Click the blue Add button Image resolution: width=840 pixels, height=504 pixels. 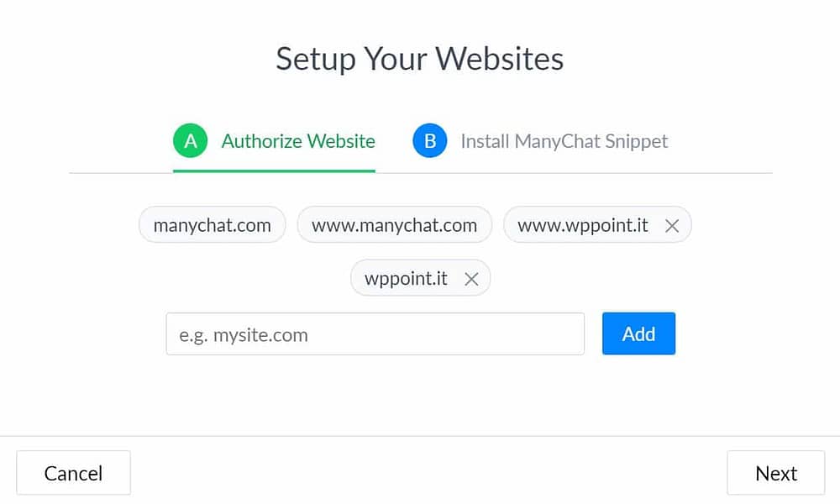pos(638,333)
